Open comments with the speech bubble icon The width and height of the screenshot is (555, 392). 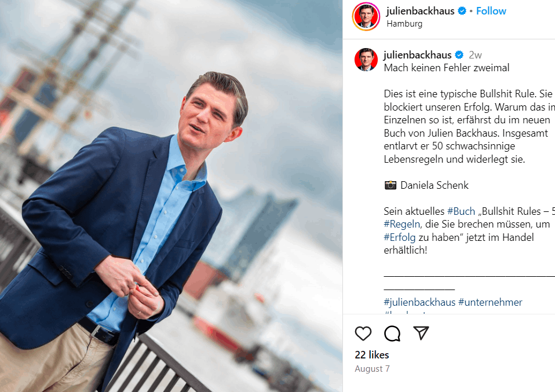(x=392, y=334)
